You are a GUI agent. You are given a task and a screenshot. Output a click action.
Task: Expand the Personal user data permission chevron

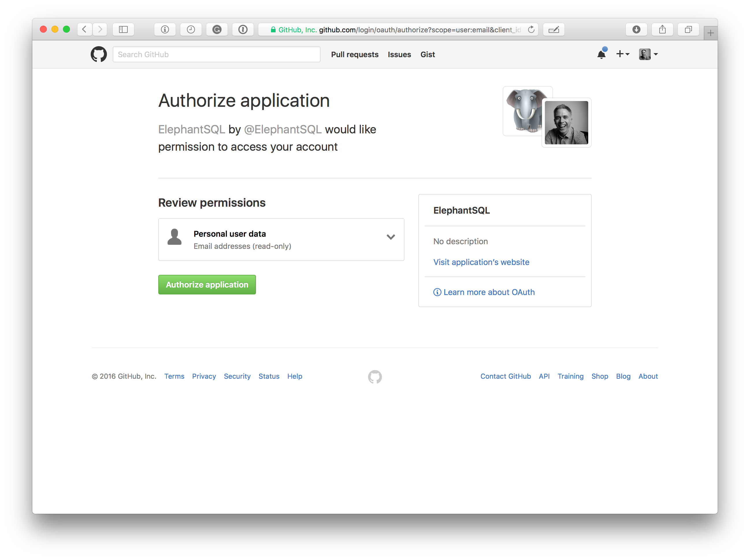(391, 237)
